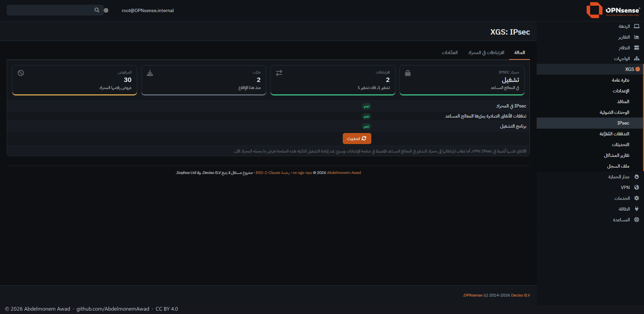Viewport: 644px width, 314px height.
Task: Click the globe icon beside VPN
Action: pyautogui.click(x=637, y=187)
